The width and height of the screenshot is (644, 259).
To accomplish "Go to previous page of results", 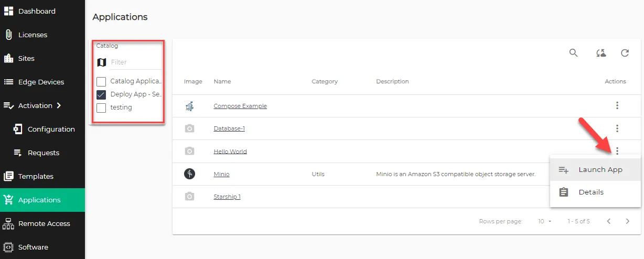I will [x=609, y=221].
